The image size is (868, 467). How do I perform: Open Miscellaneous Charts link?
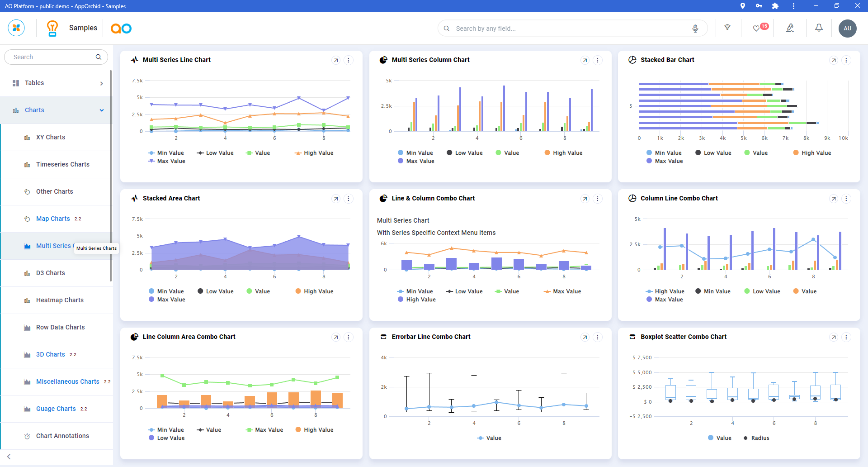(68, 381)
